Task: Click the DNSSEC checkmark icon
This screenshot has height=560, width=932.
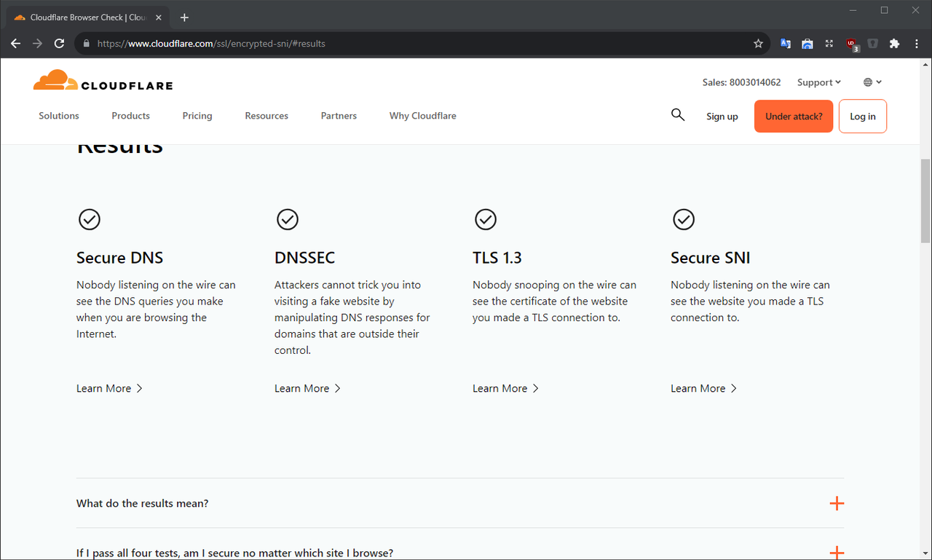Action: coord(288,219)
